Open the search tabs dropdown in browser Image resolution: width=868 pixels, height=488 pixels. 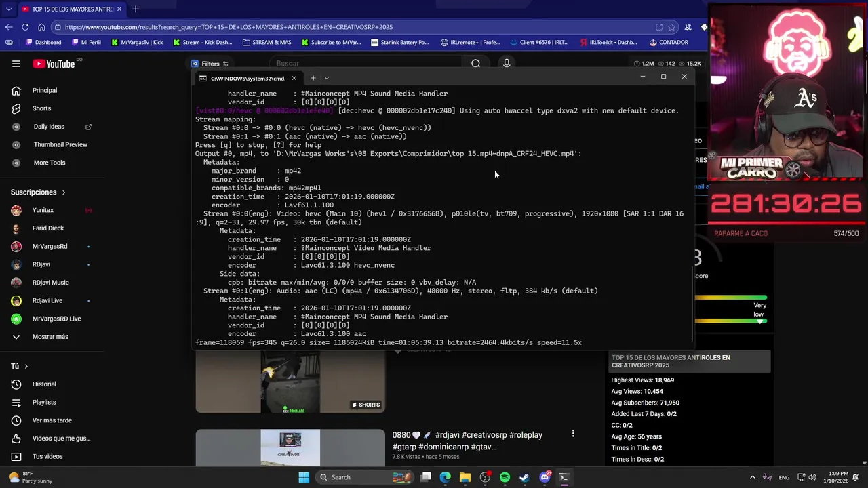[x=9, y=9]
